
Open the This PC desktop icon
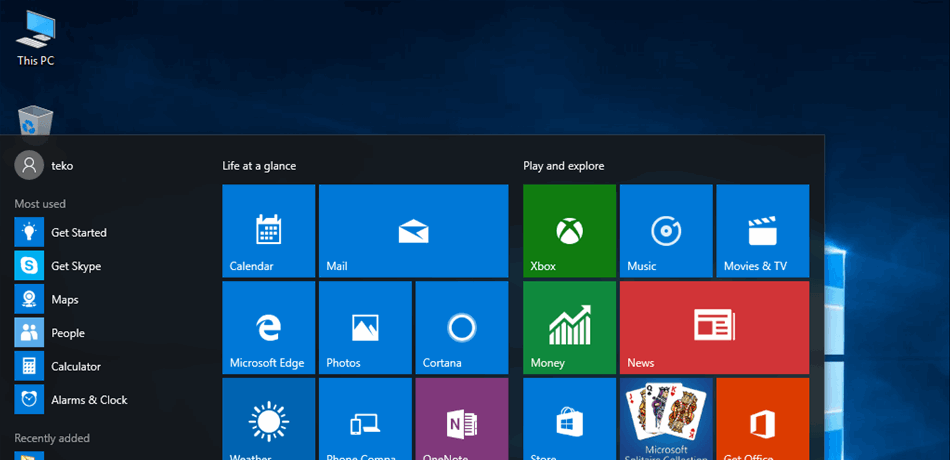tap(36, 38)
